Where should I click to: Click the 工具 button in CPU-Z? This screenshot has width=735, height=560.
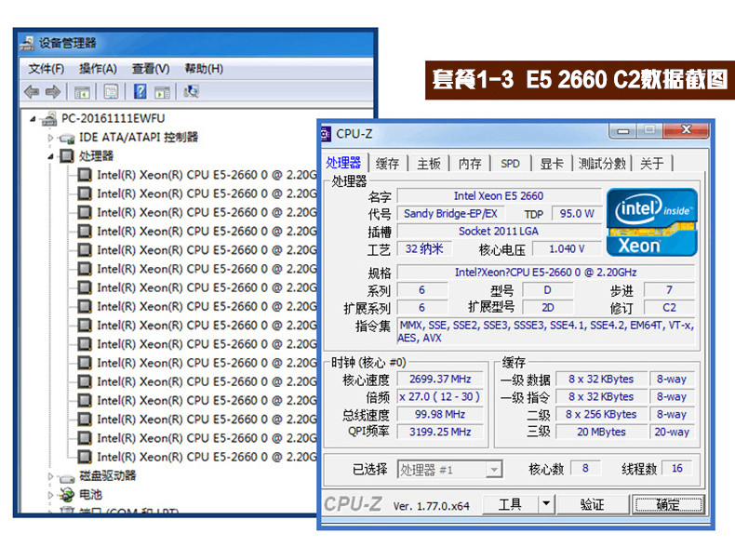tap(510, 504)
